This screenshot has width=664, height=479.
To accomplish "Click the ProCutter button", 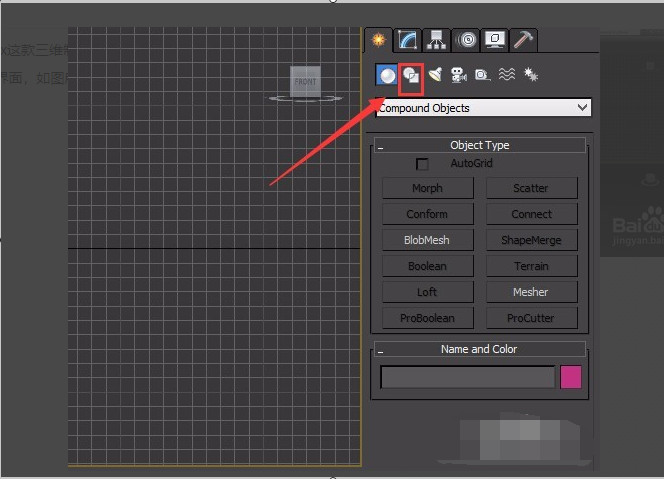I will [x=531, y=318].
